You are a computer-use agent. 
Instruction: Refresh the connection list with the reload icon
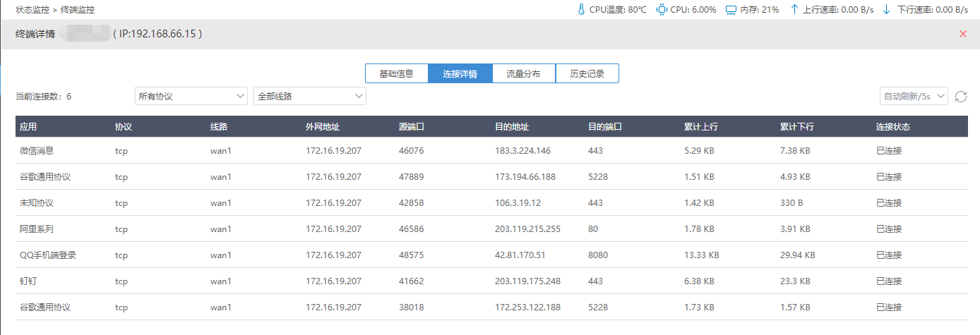tap(960, 96)
